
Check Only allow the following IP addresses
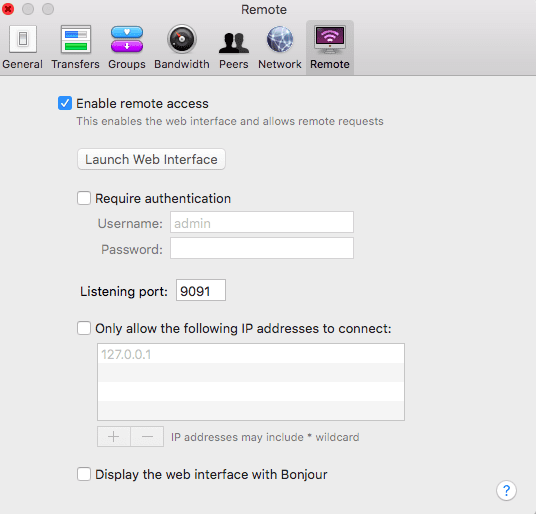pyautogui.click(x=84, y=328)
